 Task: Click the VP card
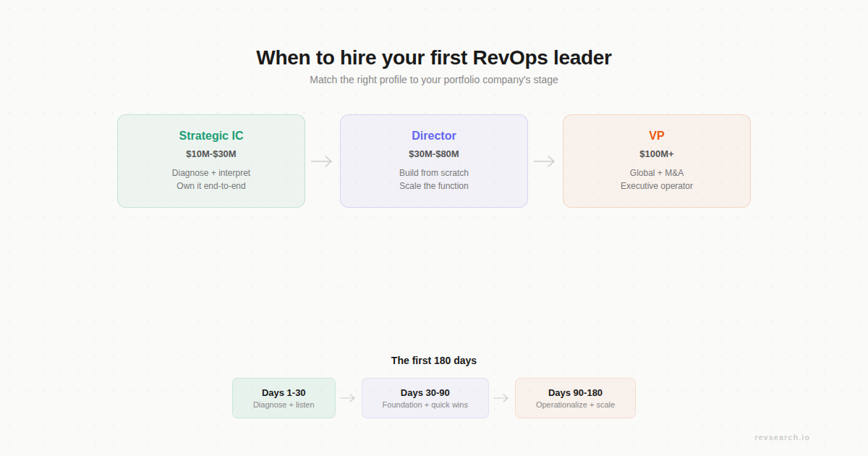657,161
